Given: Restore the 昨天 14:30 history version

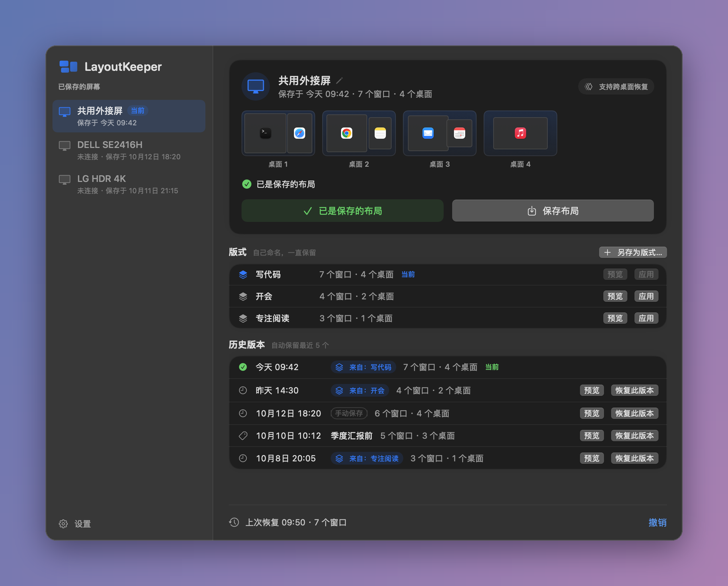Looking at the screenshot, I should 635,391.
